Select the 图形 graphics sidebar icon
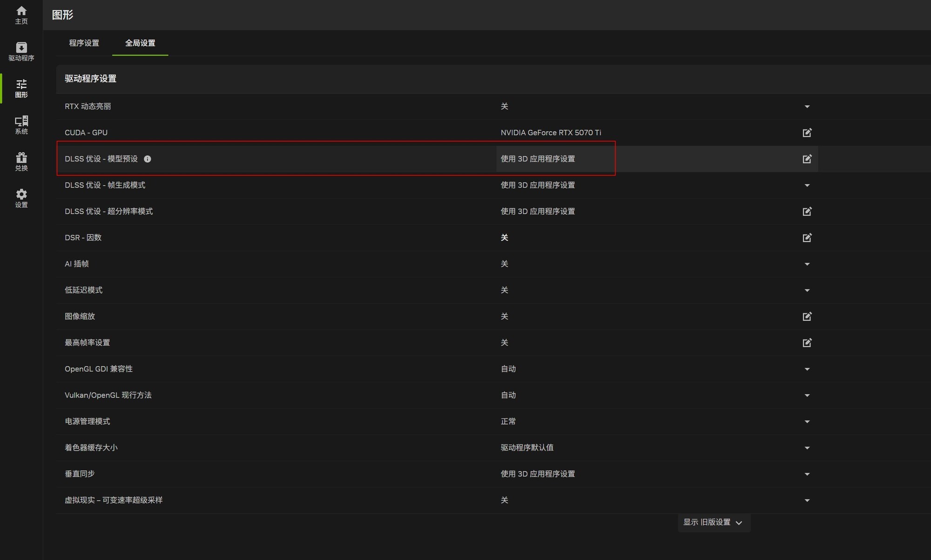Image resolution: width=931 pixels, height=560 pixels. coord(21,88)
